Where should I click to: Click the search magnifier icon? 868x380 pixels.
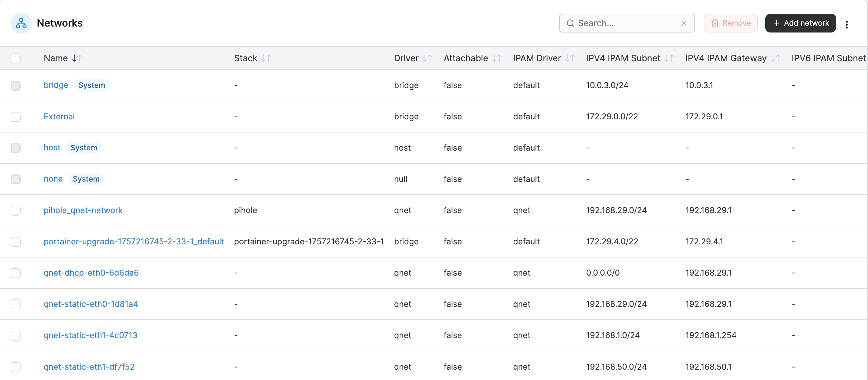pyautogui.click(x=570, y=23)
